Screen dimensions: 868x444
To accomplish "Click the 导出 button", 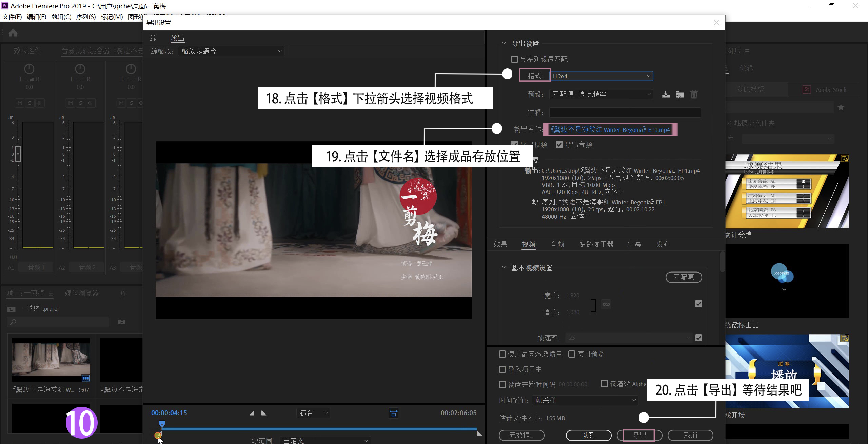I will click(x=639, y=435).
